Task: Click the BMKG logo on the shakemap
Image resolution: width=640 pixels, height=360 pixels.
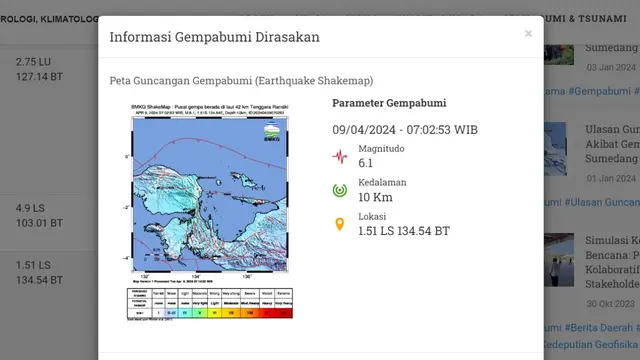Action: tap(272, 131)
